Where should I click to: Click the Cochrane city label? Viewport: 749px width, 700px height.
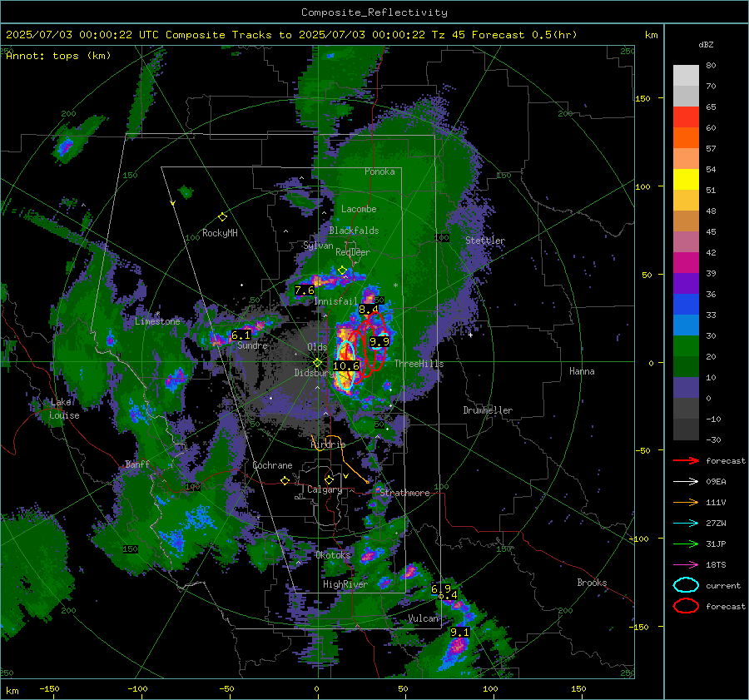click(x=272, y=465)
